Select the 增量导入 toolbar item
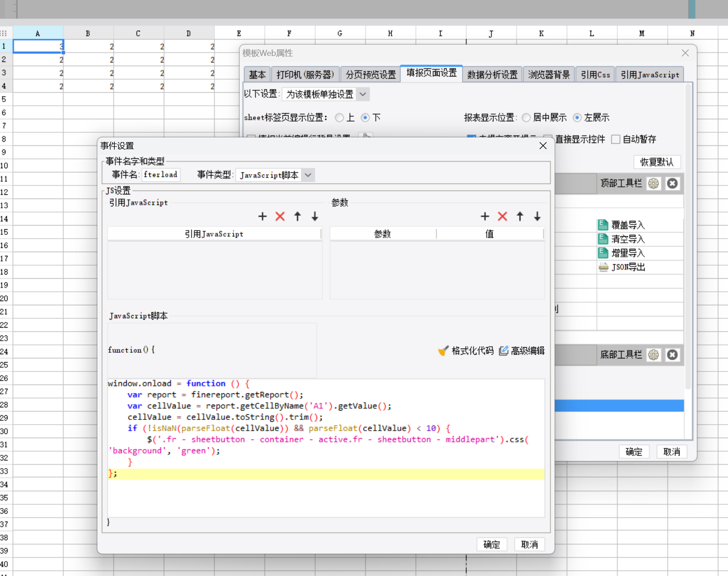 (640, 253)
